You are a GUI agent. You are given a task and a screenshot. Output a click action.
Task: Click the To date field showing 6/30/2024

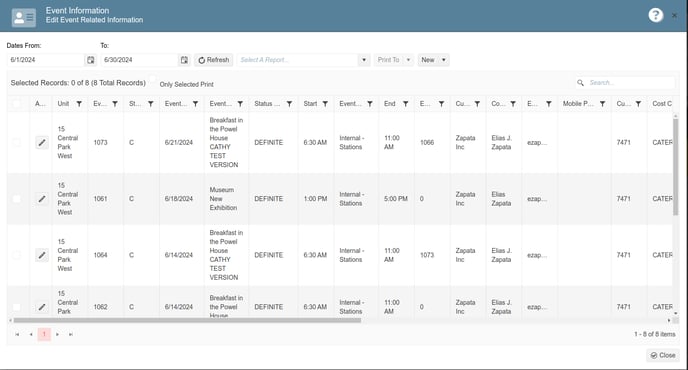coord(140,60)
